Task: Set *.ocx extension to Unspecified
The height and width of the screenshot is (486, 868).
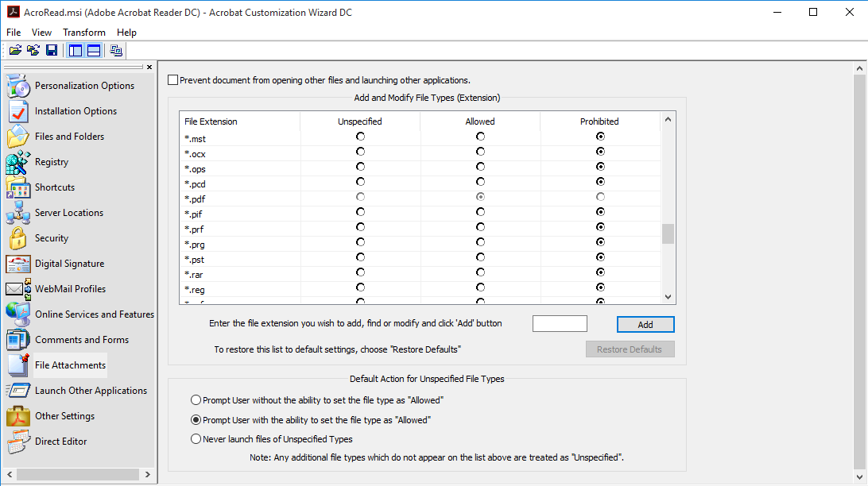Action: point(360,152)
